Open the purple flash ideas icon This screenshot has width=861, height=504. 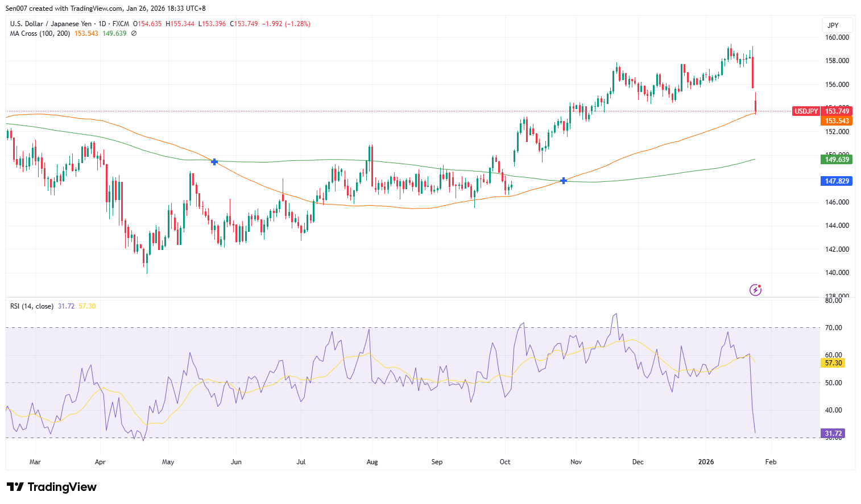pyautogui.click(x=755, y=290)
